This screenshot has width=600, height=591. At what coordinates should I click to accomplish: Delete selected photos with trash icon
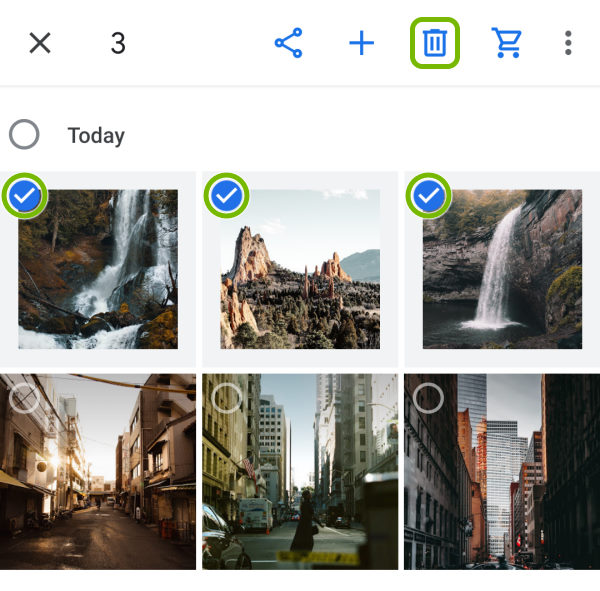(435, 43)
